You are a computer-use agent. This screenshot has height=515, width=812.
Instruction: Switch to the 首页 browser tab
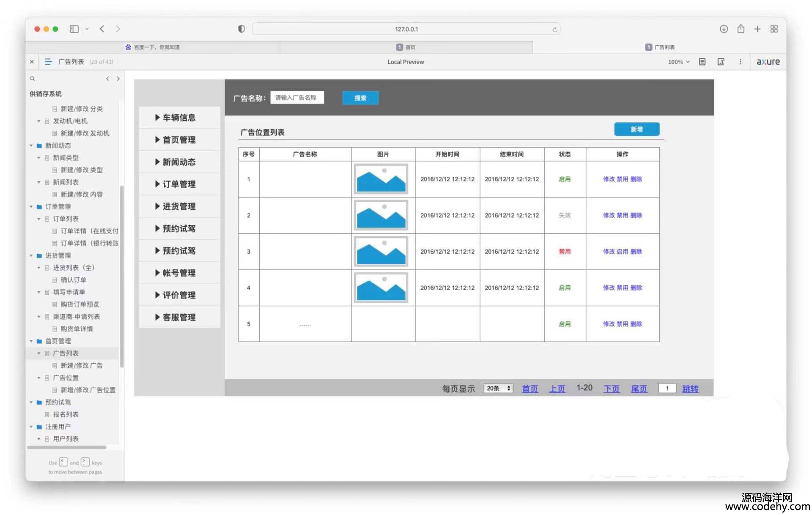(x=406, y=47)
